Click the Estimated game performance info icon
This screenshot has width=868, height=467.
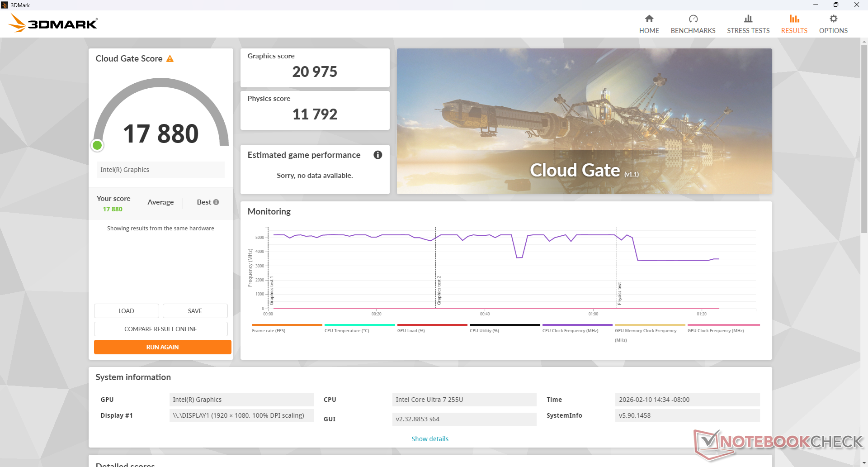coord(377,155)
